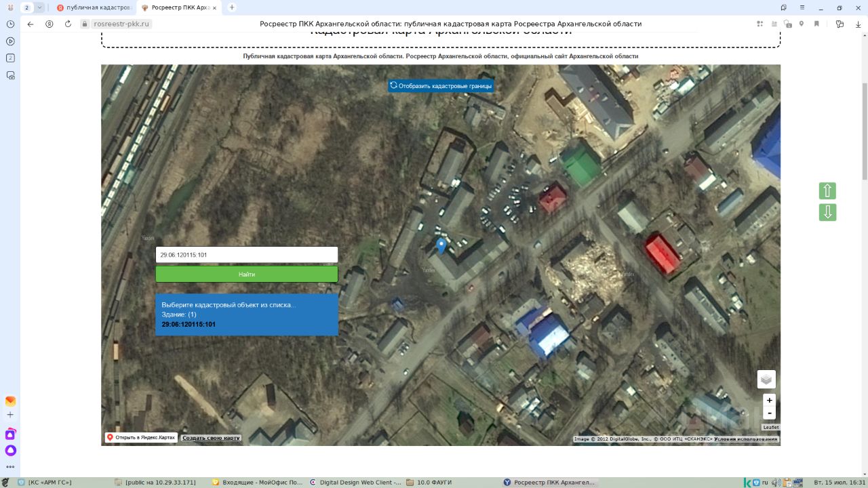The width and height of the screenshot is (868, 488).
Task: Open the public на 10.29.33.171 taskbar window
Action: tap(155, 483)
